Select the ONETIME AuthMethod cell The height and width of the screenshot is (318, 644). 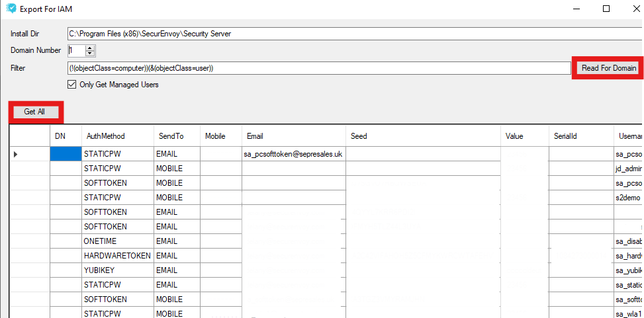click(x=118, y=241)
